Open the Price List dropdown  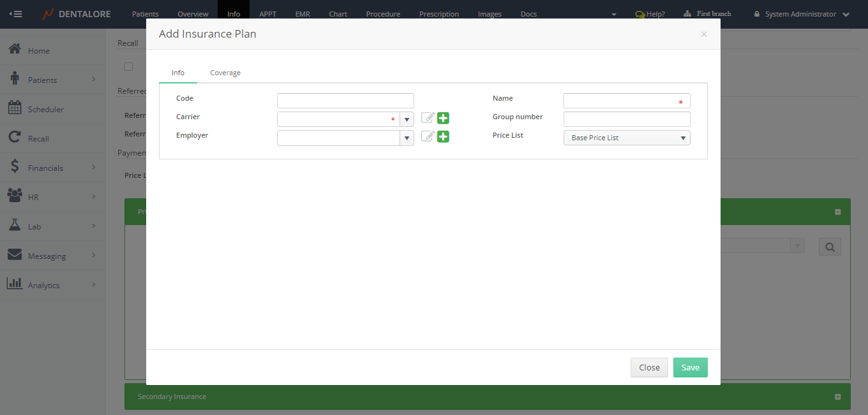(x=626, y=138)
